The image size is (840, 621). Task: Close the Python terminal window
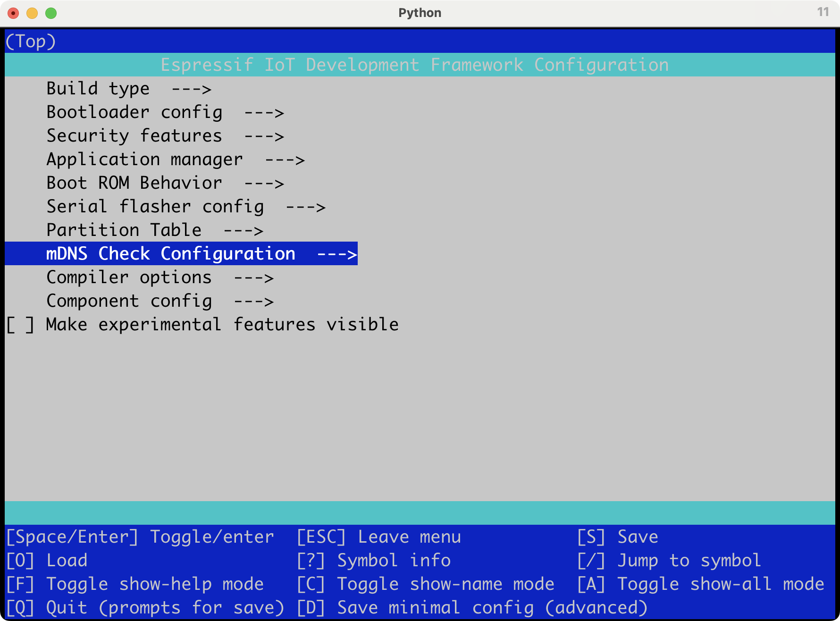coord(13,13)
